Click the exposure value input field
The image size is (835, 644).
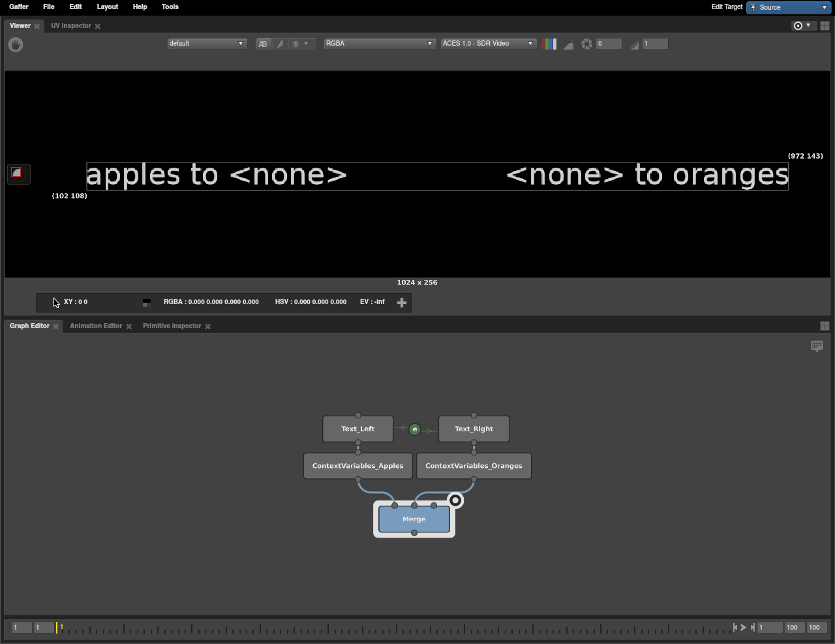[x=609, y=44]
